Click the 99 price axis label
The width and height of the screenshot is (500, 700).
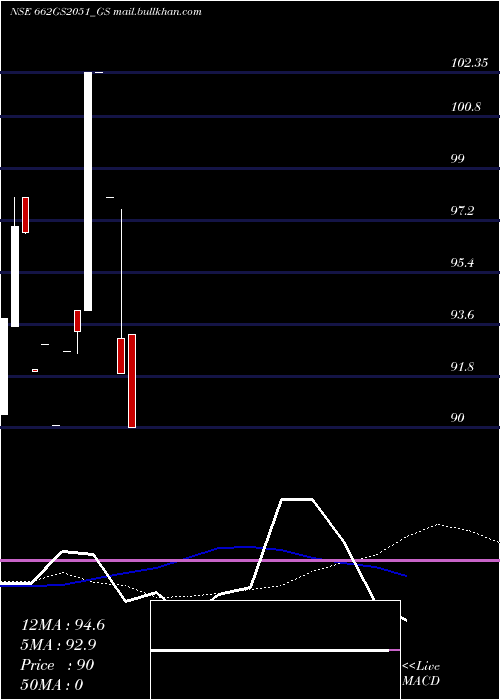(x=458, y=159)
